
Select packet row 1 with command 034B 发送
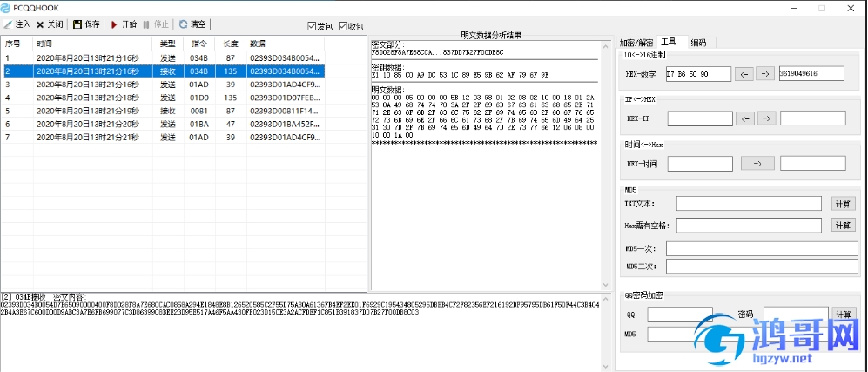pos(162,57)
